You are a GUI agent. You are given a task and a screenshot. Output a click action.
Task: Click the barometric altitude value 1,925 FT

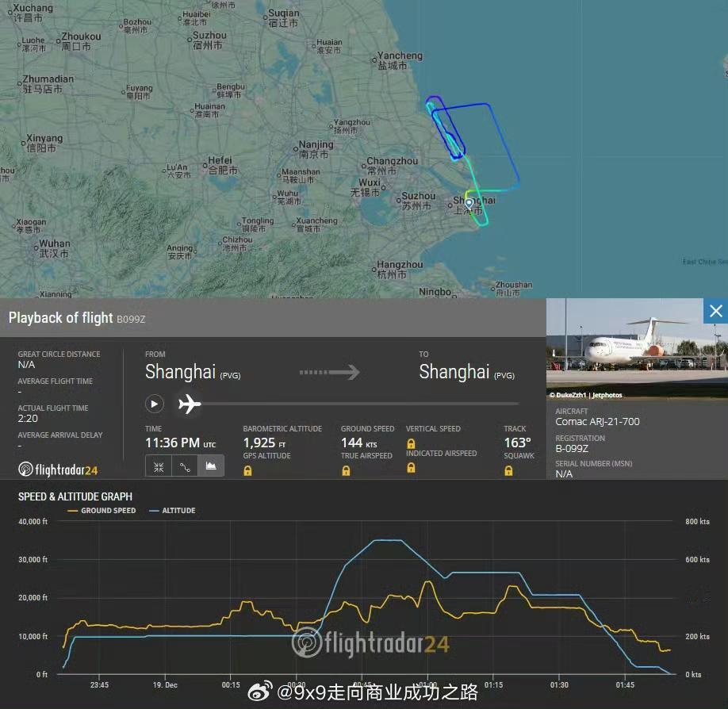(264, 443)
